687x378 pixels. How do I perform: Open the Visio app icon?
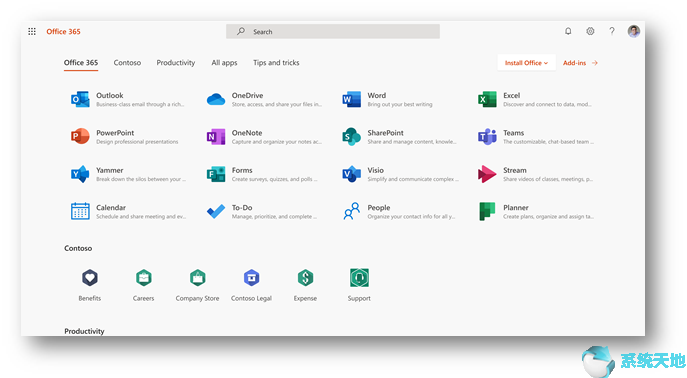351,174
